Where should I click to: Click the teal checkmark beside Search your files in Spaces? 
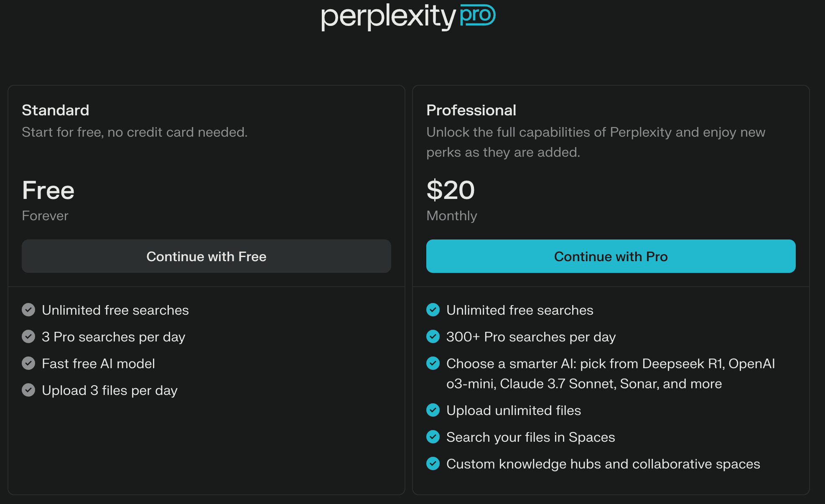433,437
